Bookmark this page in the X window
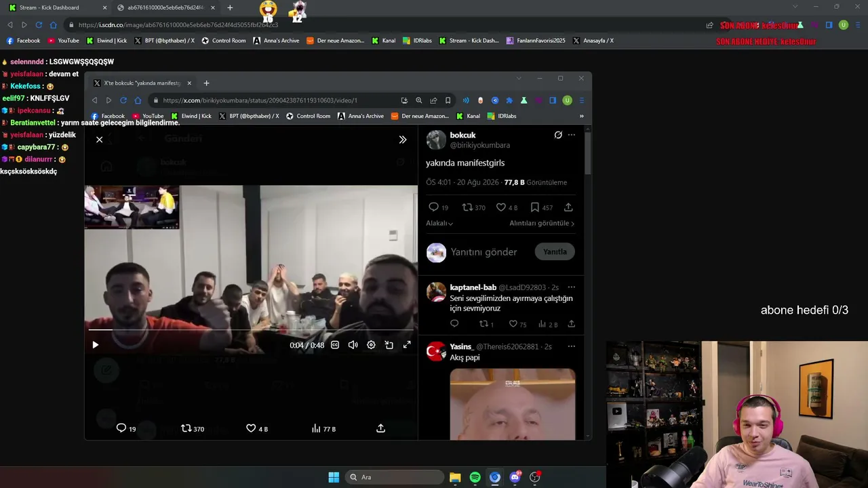 pos(448,100)
